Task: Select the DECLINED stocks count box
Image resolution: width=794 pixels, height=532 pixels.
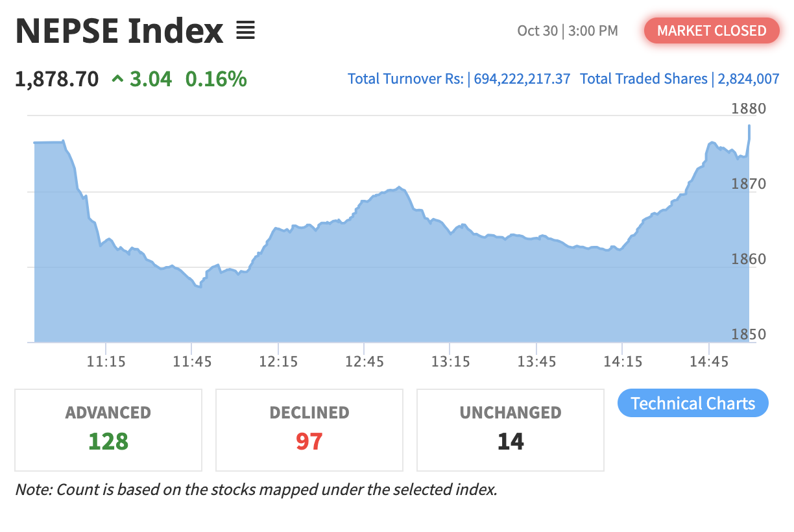Action: click(309, 429)
